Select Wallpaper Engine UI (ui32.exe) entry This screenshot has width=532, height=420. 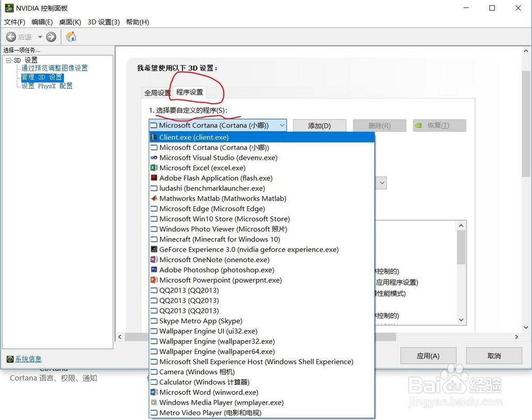click(262, 331)
